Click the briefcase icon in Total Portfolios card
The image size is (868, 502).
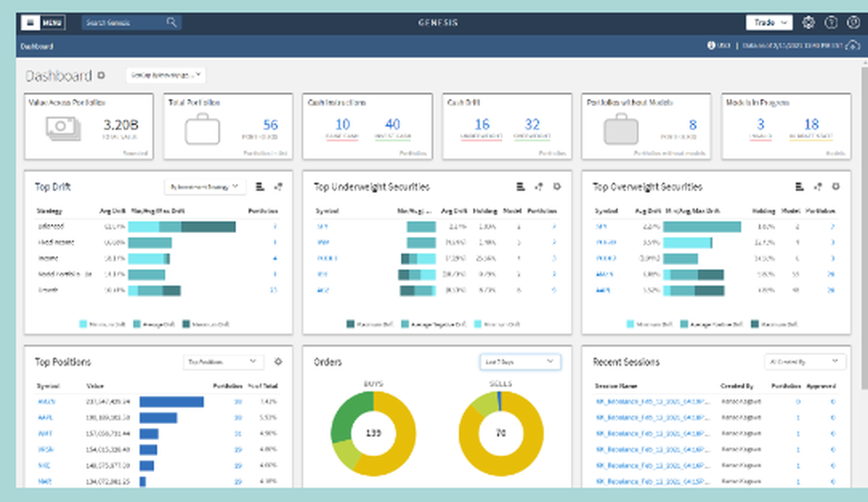pyautogui.click(x=202, y=129)
